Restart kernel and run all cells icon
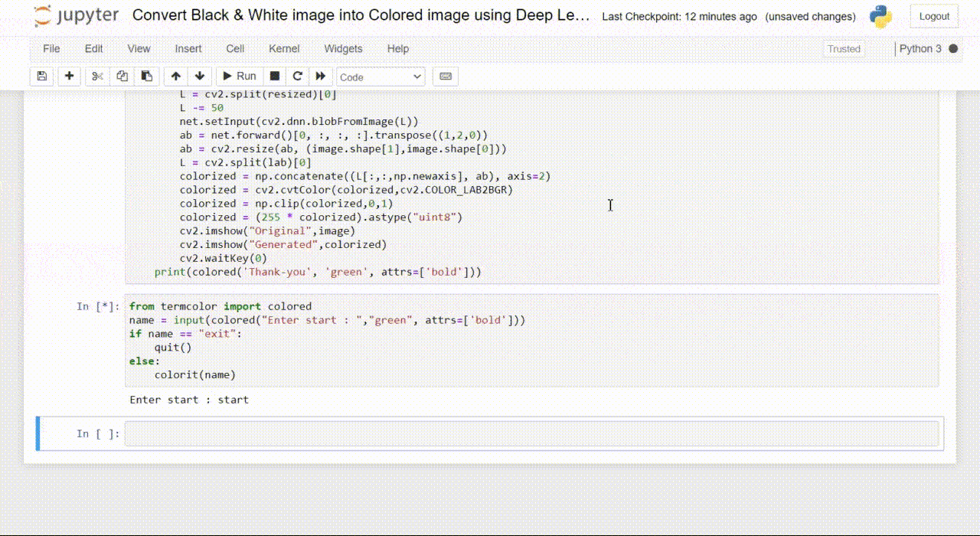The height and width of the screenshot is (536, 980). tap(321, 77)
